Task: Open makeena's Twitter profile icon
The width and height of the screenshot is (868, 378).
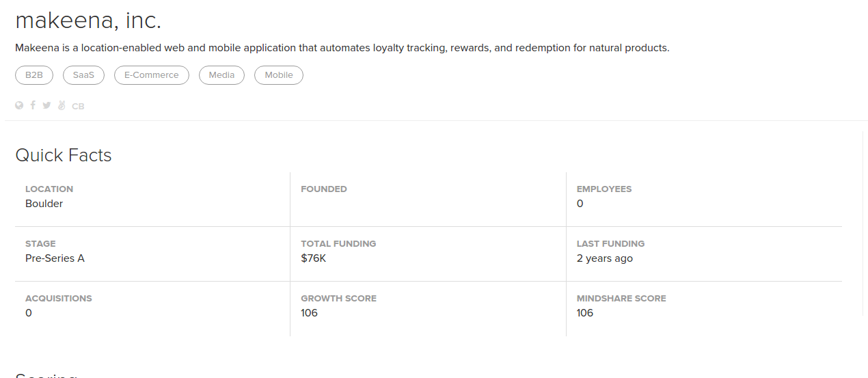Action: tap(46, 105)
